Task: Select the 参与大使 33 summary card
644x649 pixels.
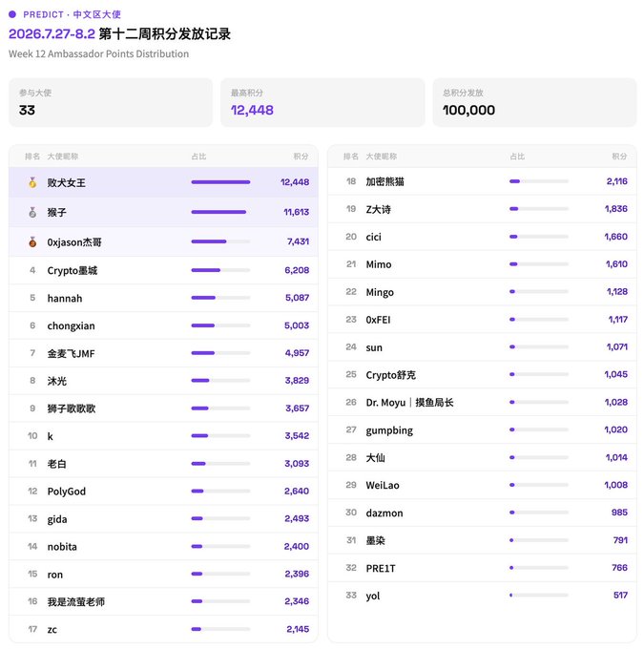Action: coord(111,102)
